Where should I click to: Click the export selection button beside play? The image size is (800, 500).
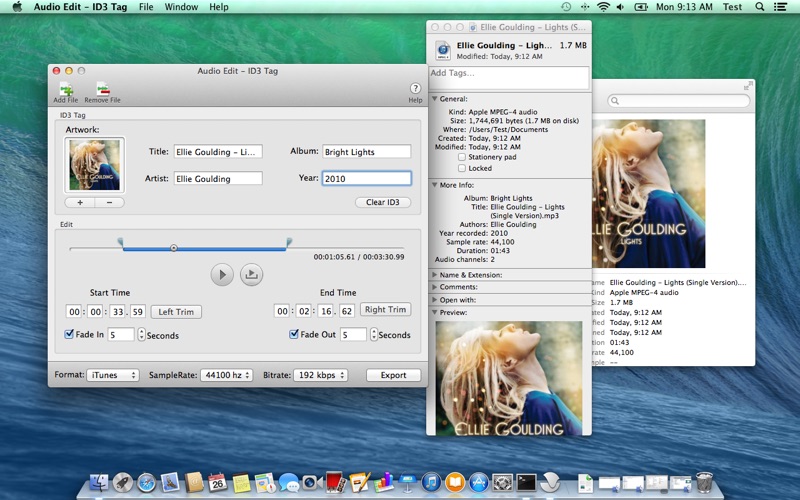pyautogui.click(x=252, y=274)
